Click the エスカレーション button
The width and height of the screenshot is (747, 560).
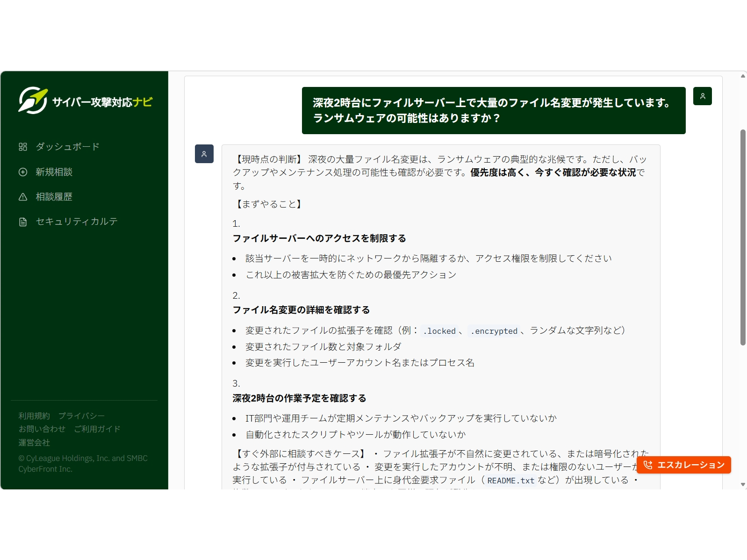point(684,465)
